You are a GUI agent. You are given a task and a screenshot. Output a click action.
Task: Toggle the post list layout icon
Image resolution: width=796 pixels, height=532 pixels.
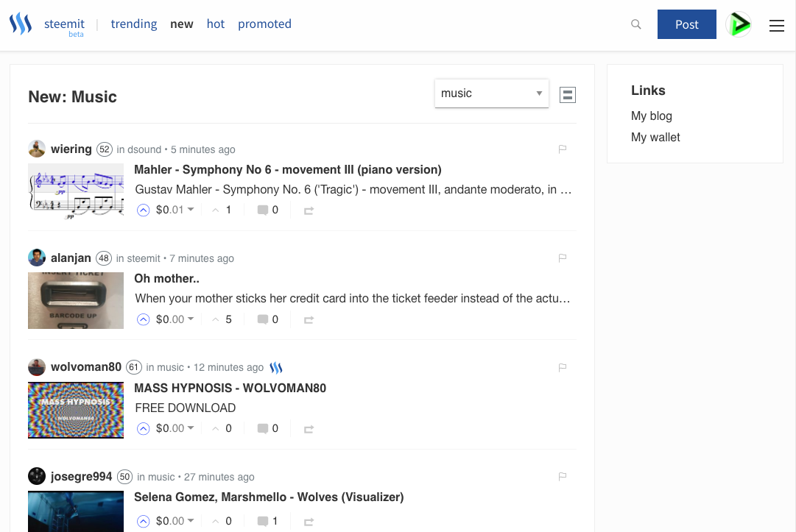568,95
